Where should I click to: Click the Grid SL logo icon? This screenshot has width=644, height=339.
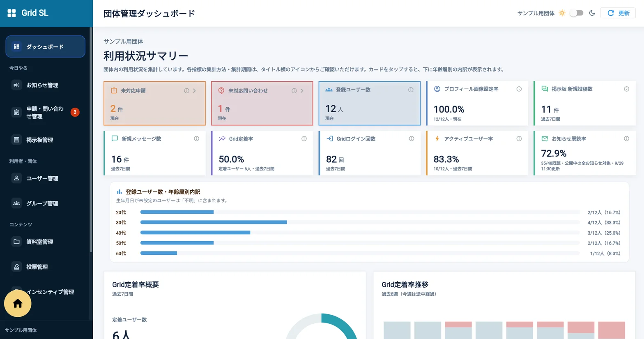[x=11, y=13]
